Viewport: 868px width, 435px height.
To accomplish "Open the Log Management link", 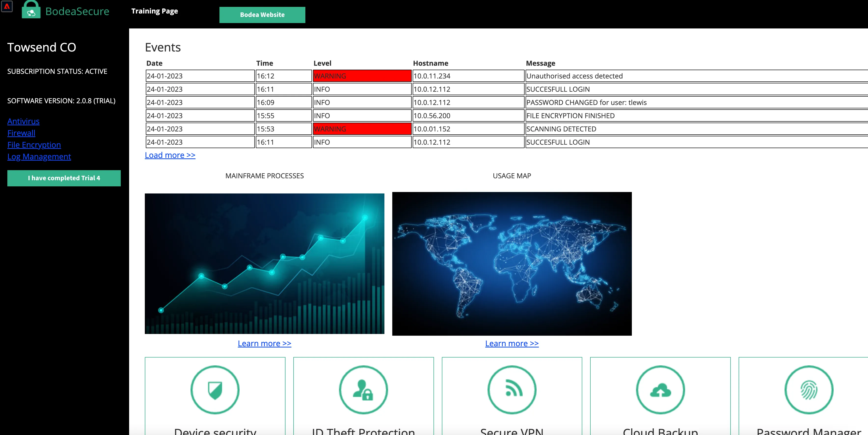I will point(39,156).
